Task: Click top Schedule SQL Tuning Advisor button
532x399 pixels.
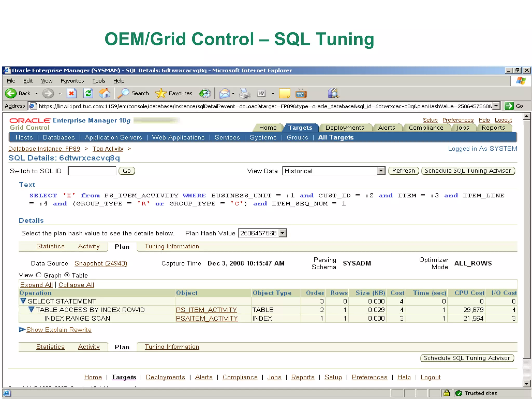Action: click(x=468, y=171)
